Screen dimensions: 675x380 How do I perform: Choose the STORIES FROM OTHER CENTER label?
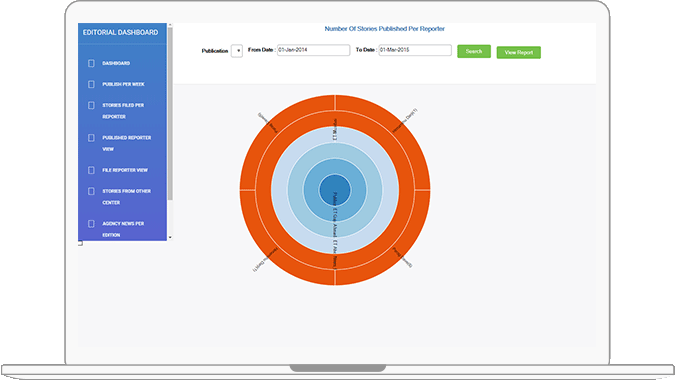pos(127,197)
